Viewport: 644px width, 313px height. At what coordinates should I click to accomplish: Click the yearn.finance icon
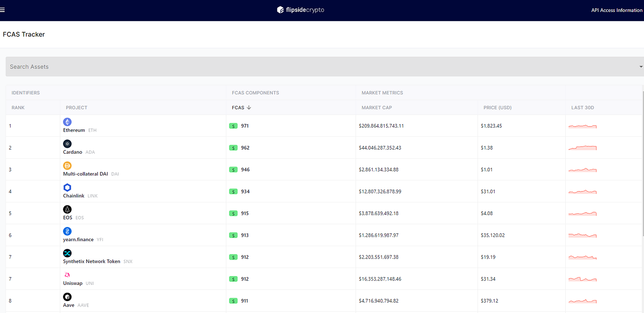pos(68,231)
